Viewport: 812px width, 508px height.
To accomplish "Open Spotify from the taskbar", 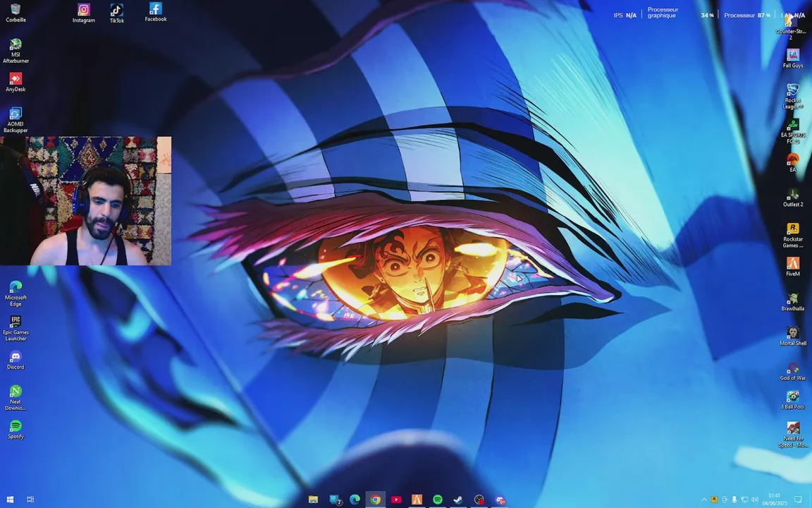I will tap(438, 500).
